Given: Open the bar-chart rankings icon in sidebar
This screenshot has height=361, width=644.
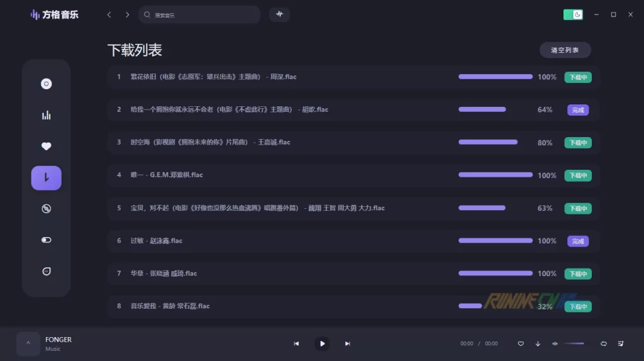Looking at the screenshot, I should pyautogui.click(x=46, y=115).
